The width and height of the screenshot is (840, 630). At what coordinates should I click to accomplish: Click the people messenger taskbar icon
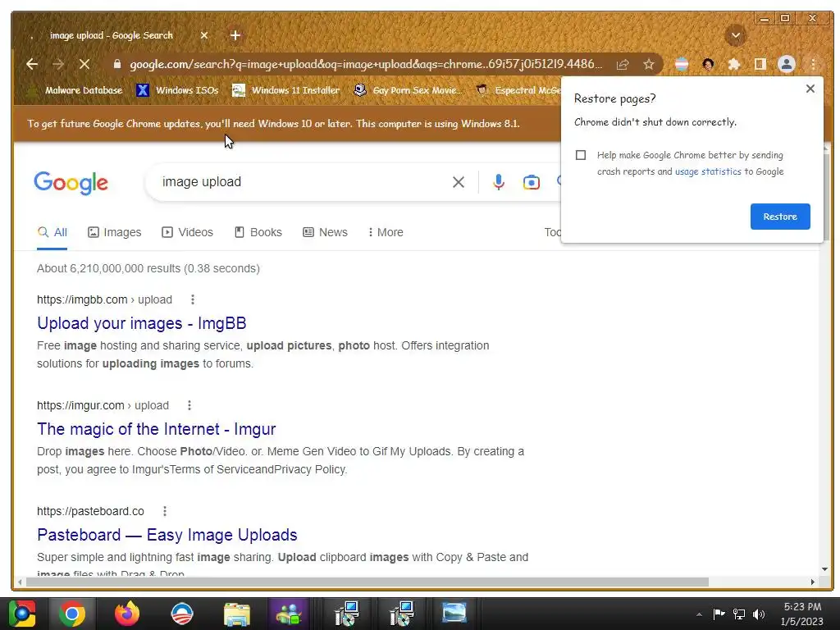pyautogui.click(x=290, y=614)
